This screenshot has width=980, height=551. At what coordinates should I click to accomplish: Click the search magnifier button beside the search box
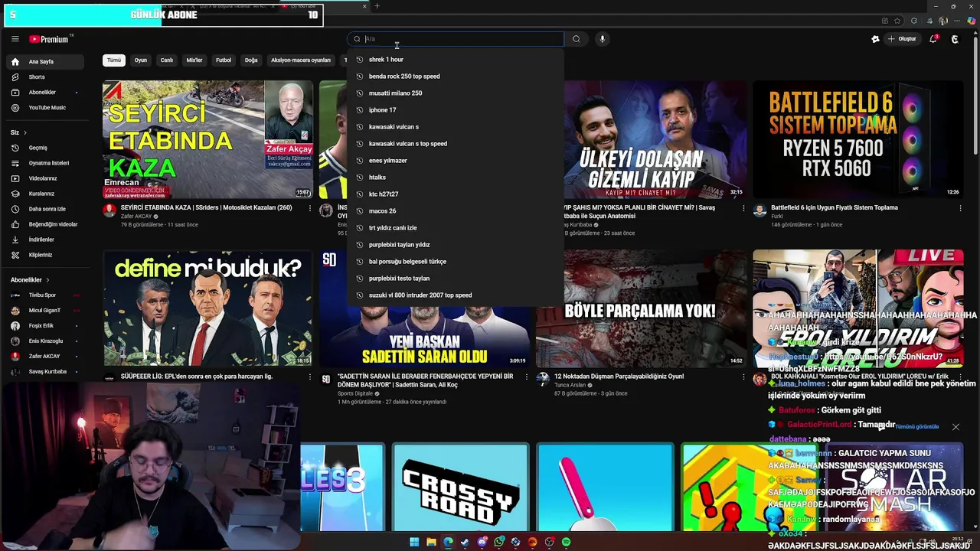pos(577,39)
